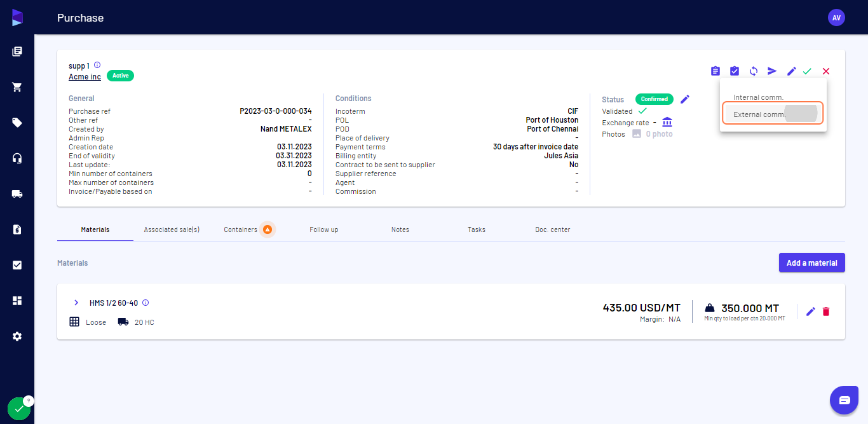Click the 435.00 USD/MT price
868x424 pixels.
coord(642,308)
